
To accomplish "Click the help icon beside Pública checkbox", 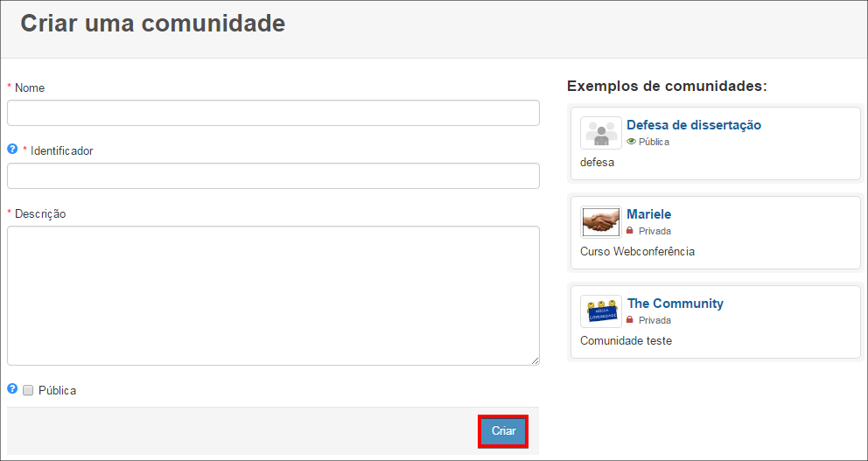I will click(x=12, y=389).
